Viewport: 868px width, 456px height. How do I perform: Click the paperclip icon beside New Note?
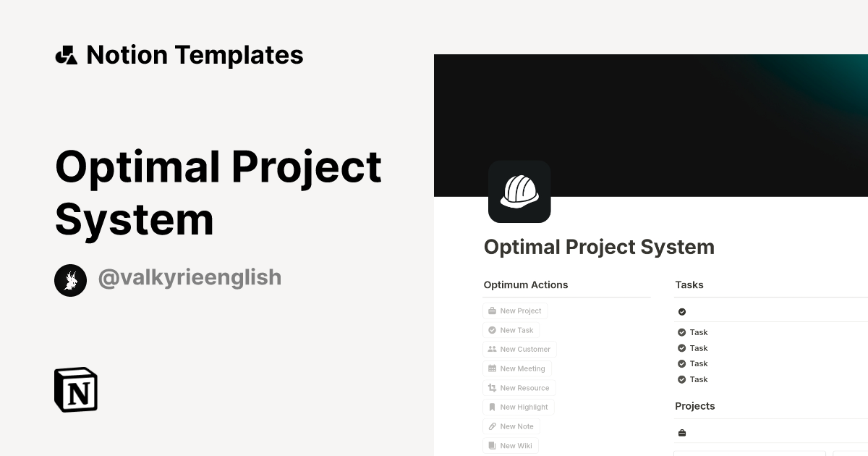click(x=491, y=426)
